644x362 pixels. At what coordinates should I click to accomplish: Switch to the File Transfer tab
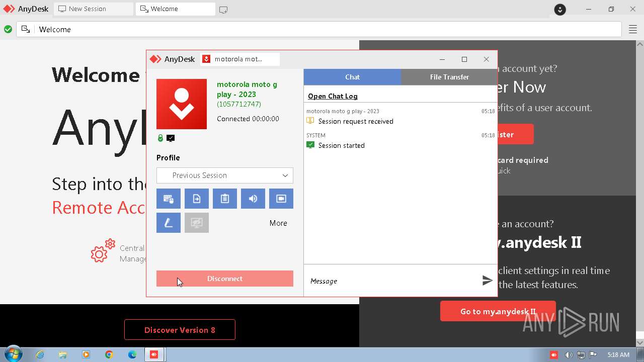coord(449,77)
